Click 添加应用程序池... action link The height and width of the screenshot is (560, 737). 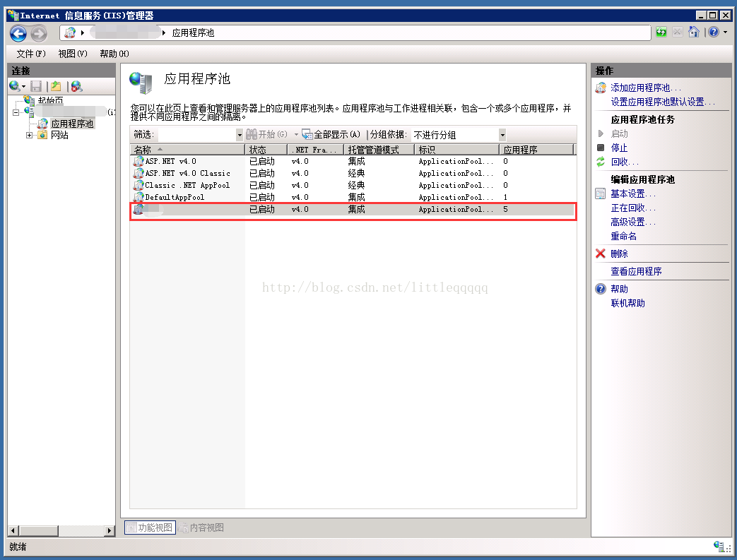(x=646, y=88)
